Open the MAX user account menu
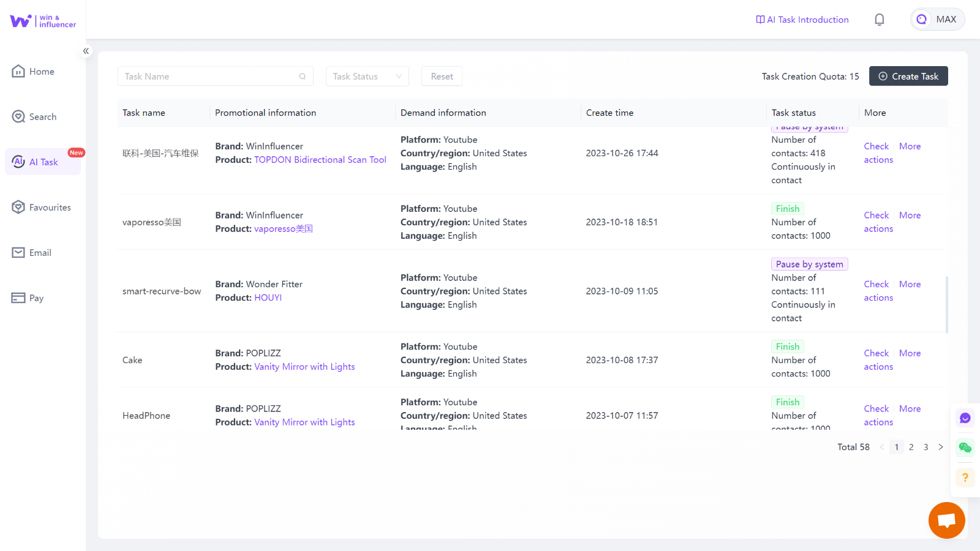The width and height of the screenshot is (980, 551). (x=937, y=20)
